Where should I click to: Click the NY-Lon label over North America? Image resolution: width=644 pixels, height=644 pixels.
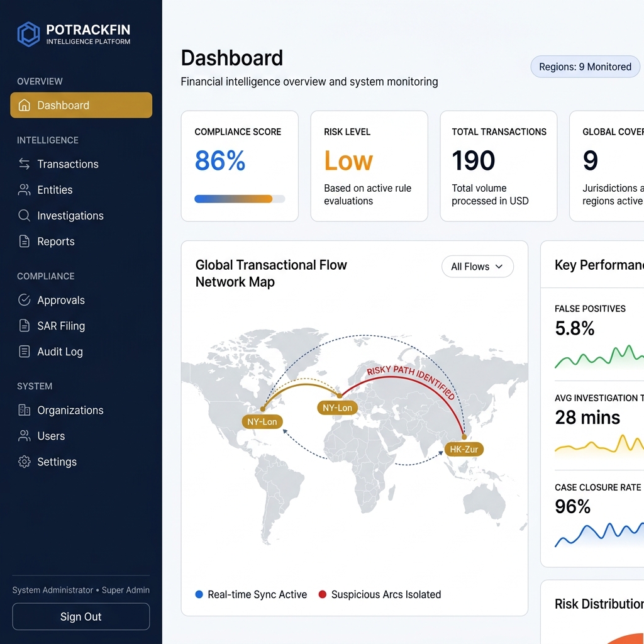point(262,422)
